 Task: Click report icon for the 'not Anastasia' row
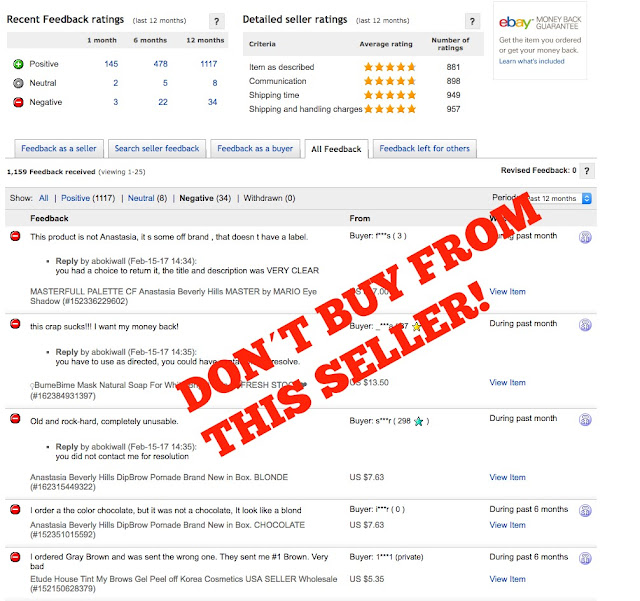tap(585, 237)
